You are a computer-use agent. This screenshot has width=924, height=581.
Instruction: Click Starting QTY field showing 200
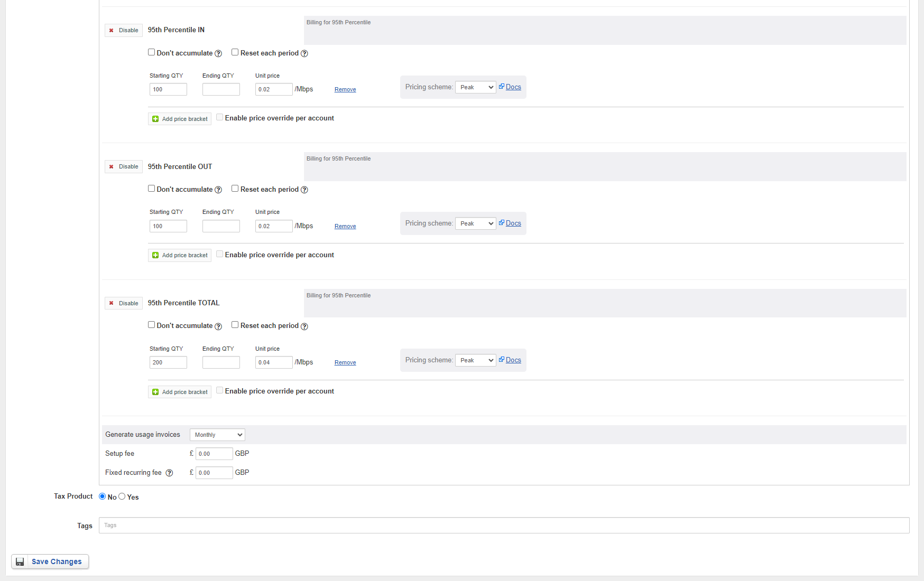(x=168, y=362)
